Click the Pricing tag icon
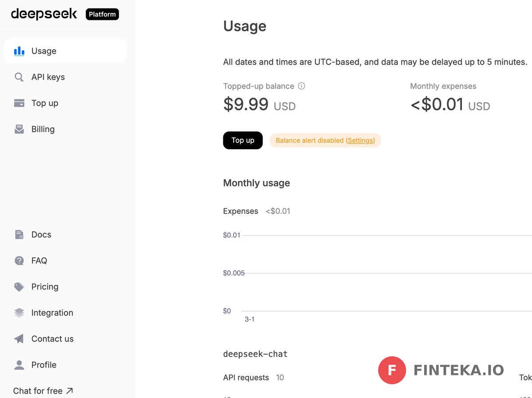 [19, 287]
